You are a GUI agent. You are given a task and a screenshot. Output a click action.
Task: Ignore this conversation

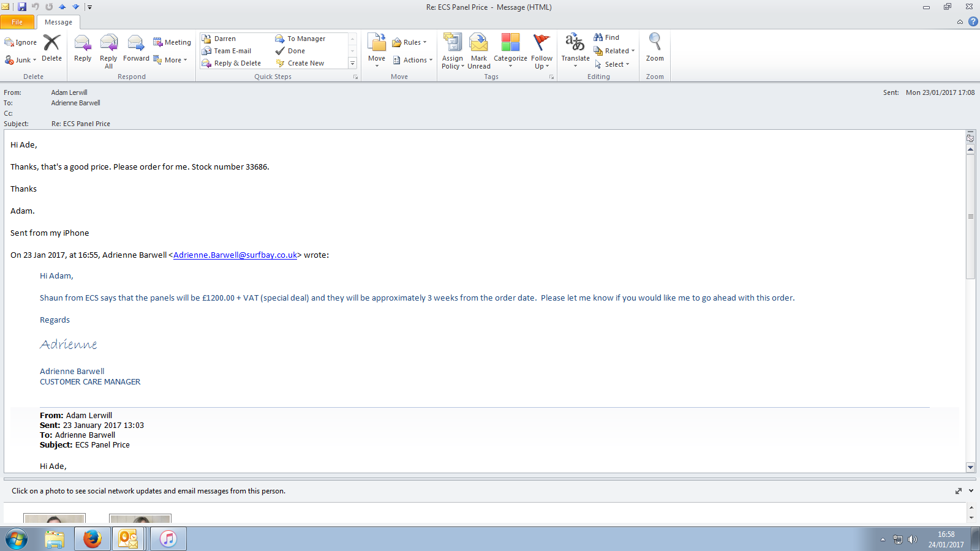tap(21, 42)
